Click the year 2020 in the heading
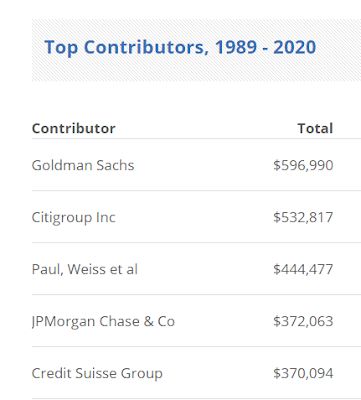 (295, 47)
